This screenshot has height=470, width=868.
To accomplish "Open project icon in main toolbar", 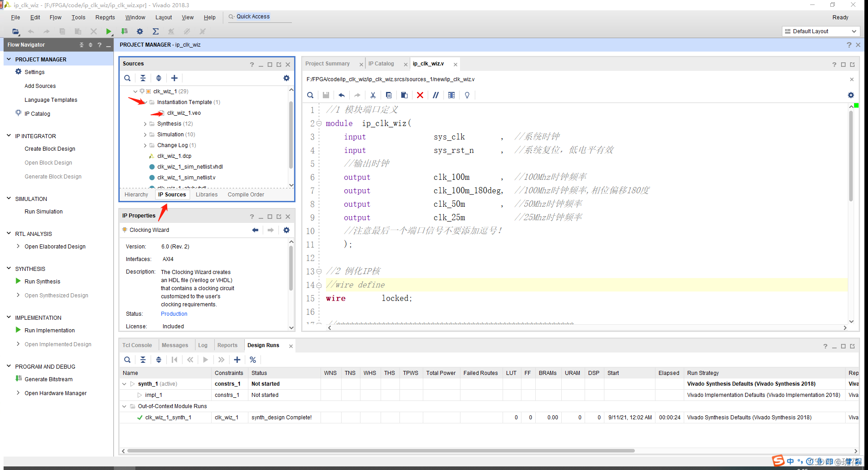I will point(16,31).
